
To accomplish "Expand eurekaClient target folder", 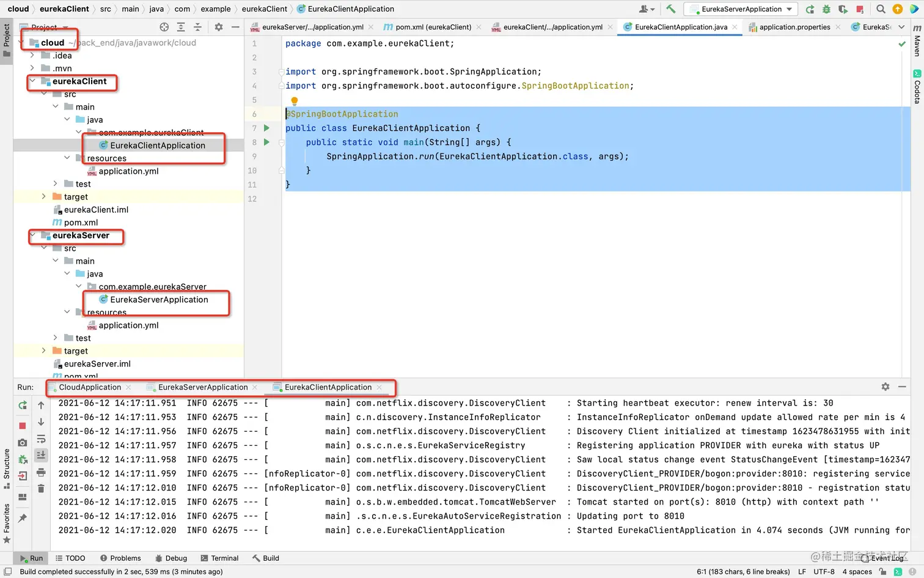I will [x=44, y=197].
